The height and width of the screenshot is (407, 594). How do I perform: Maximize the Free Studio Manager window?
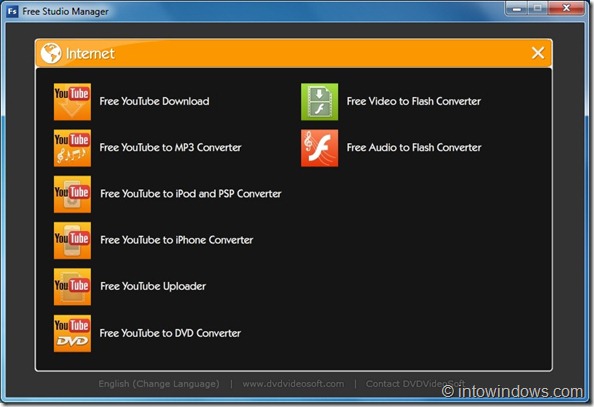pyautogui.click(x=538, y=8)
